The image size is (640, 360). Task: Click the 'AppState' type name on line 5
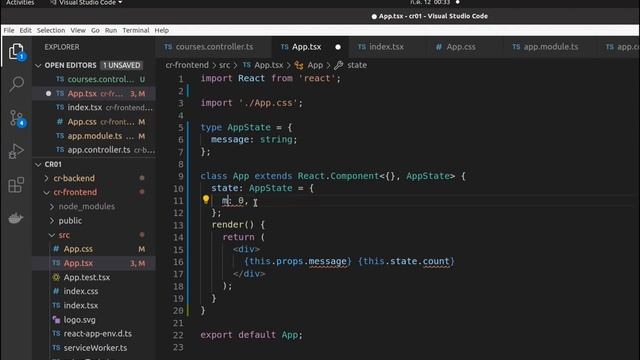[x=249, y=127]
